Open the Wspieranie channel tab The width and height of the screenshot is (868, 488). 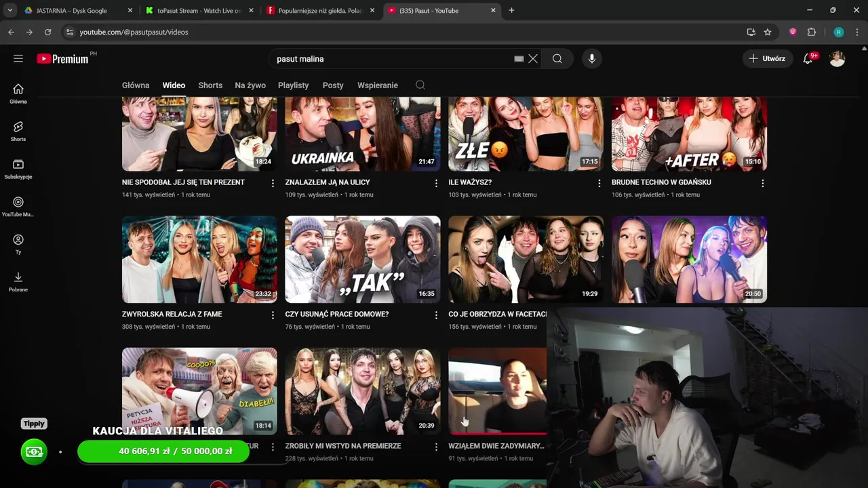(378, 85)
